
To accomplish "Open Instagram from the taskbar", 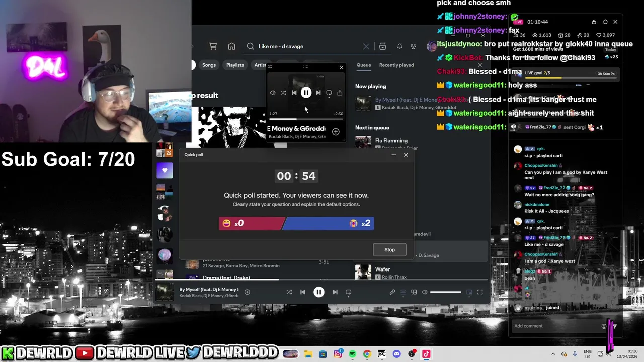I will pyautogui.click(x=338, y=354).
